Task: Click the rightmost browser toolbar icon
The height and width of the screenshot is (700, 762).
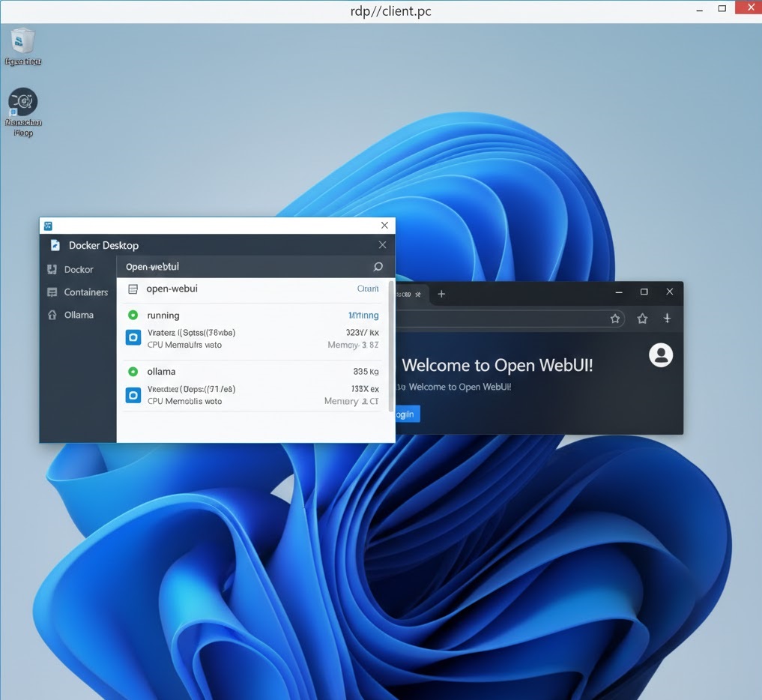Action: coord(668,319)
